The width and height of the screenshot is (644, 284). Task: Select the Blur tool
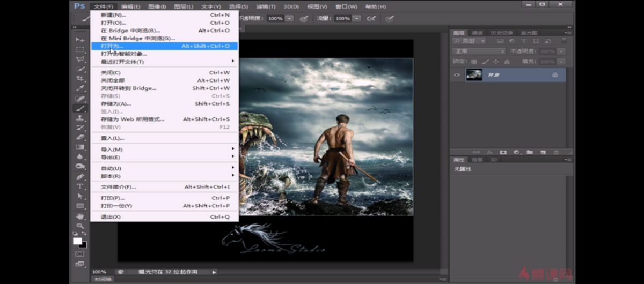coord(80,156)
